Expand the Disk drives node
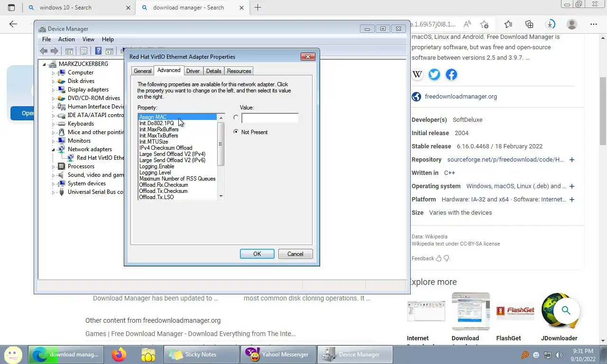 [53, 82]
